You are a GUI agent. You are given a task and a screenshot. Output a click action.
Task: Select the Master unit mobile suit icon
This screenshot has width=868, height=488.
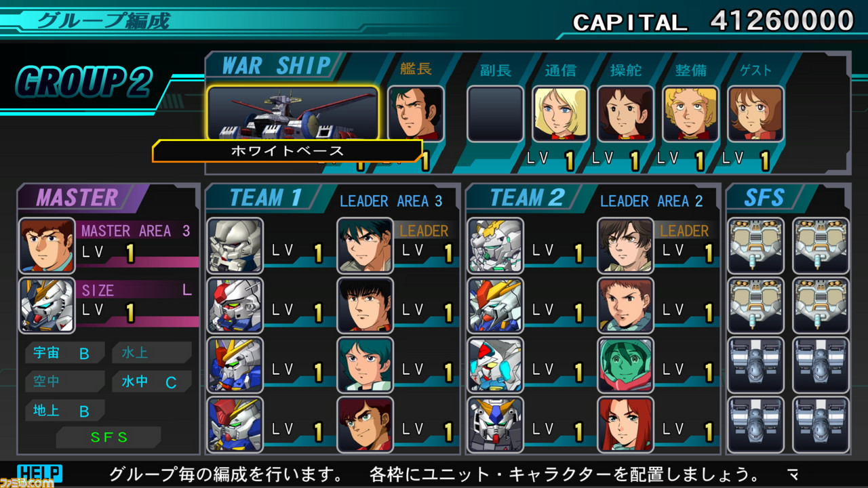47,305
